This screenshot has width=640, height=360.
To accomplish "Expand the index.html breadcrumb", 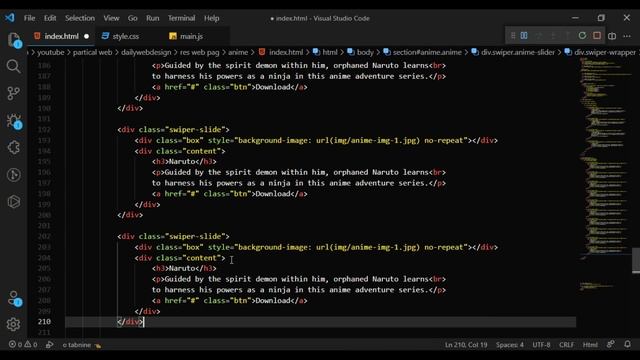I will [x=281, y=52].
